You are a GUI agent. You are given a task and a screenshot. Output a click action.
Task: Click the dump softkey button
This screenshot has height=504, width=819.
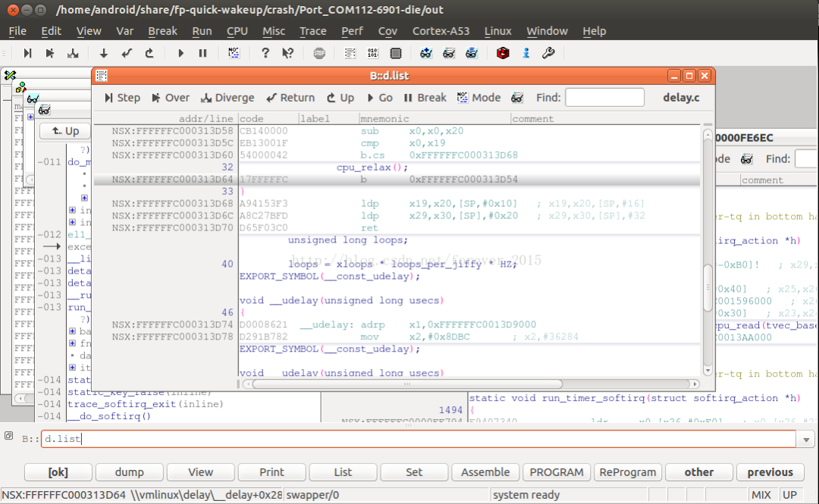pyautogui.click(x=129, y=472)
